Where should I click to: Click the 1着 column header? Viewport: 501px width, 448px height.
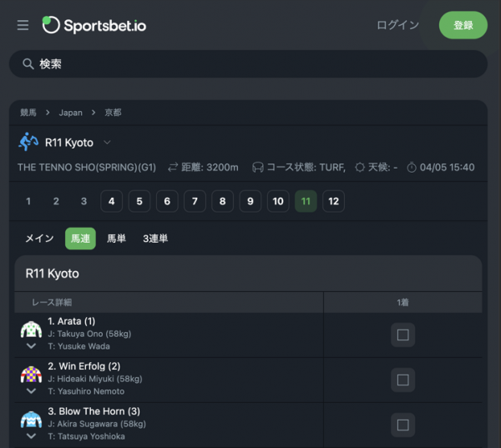[402, 302]
